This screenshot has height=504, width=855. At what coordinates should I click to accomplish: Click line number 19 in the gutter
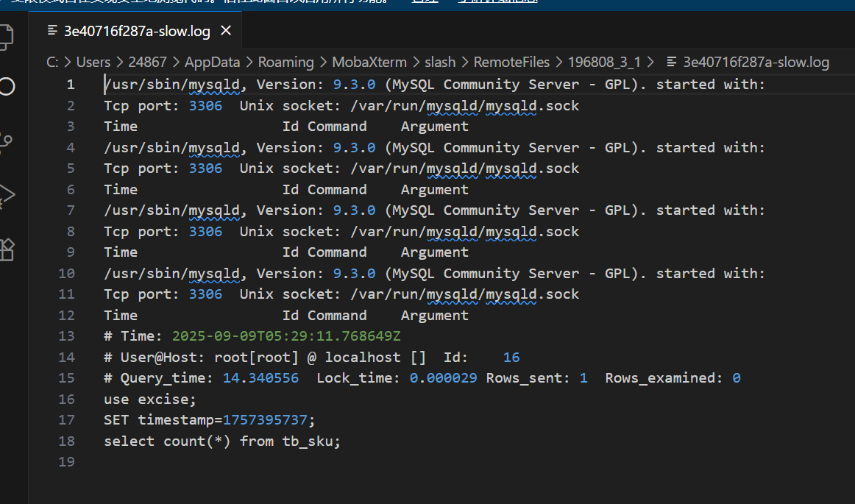pyautogui.click(x=66, y=462)
